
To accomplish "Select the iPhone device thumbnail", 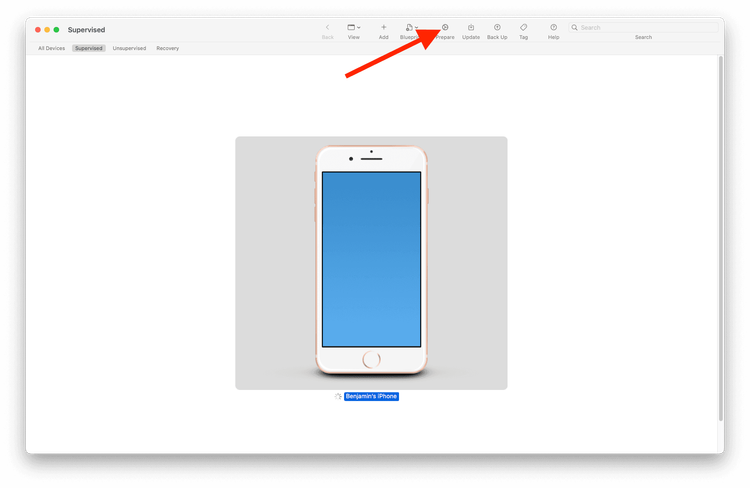I will click(x=371, y=263).
